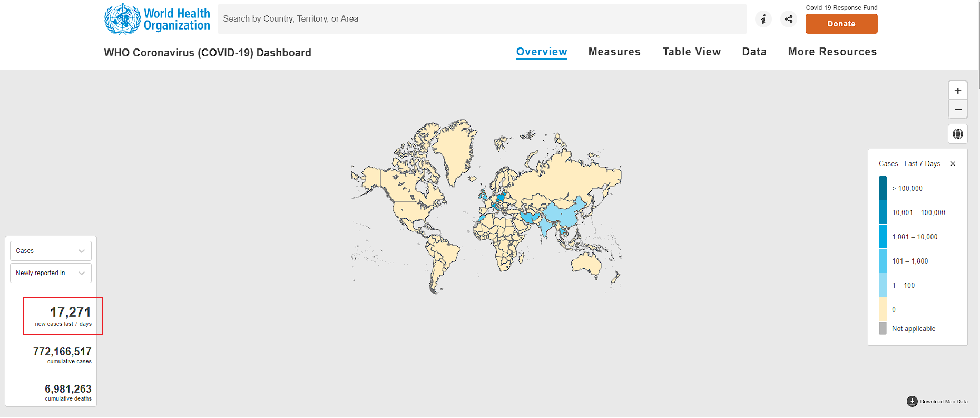Select the Not applicable legend swatch

883,328
